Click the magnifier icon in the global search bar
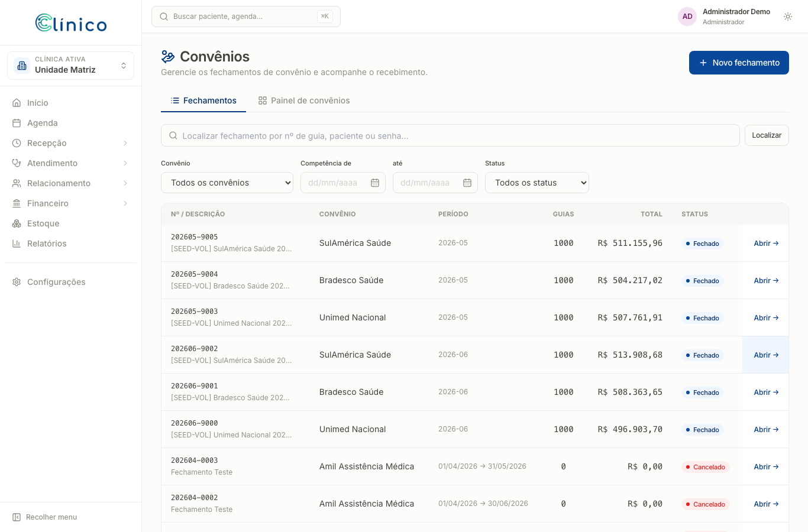This screenshot has width=808, height=532. point(164,17)
